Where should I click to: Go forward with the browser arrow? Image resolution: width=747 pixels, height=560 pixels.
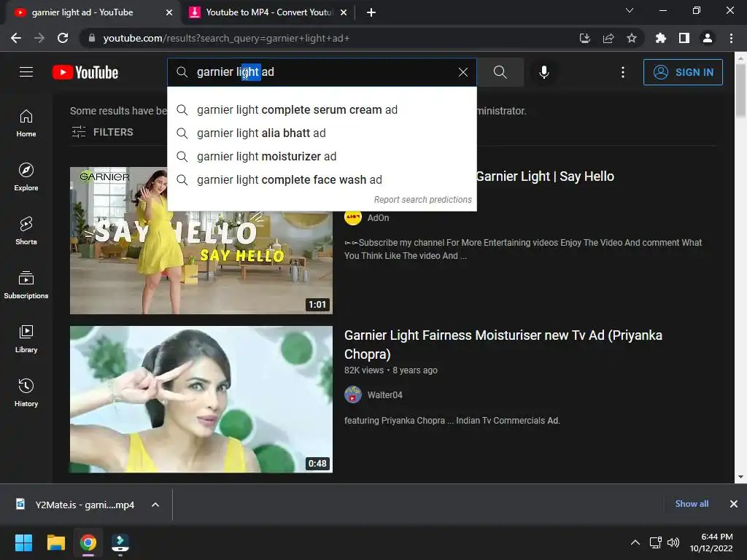(39, 38)
